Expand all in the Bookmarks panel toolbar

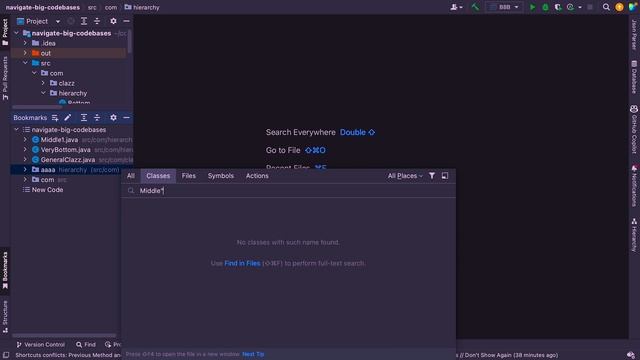(x=84, y=118)
